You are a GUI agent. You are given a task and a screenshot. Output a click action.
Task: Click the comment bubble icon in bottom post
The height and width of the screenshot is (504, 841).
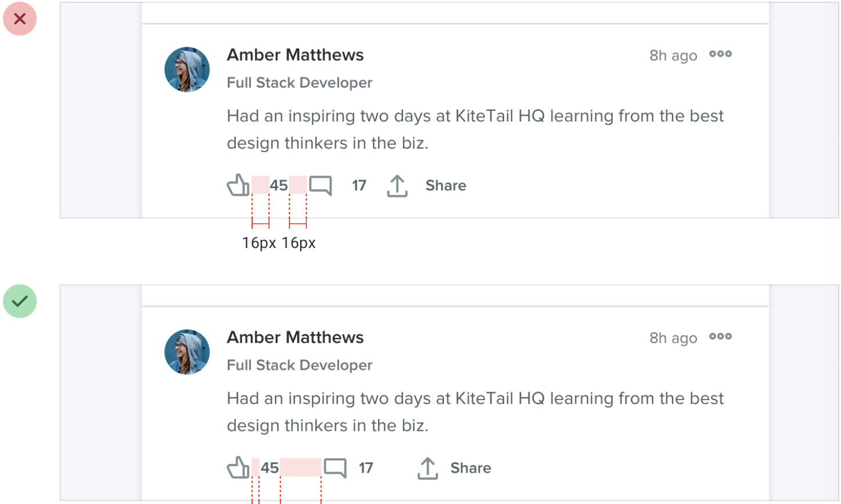335,468
